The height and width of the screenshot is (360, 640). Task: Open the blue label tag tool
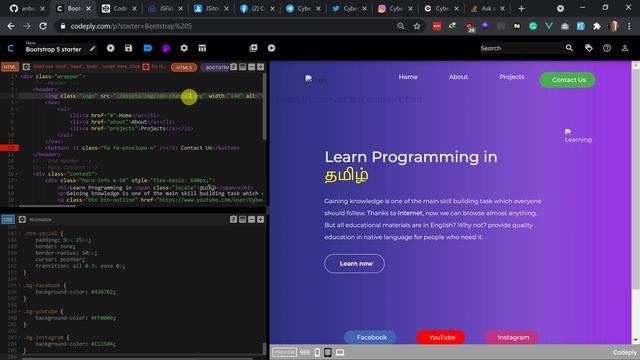pos(148,48)
